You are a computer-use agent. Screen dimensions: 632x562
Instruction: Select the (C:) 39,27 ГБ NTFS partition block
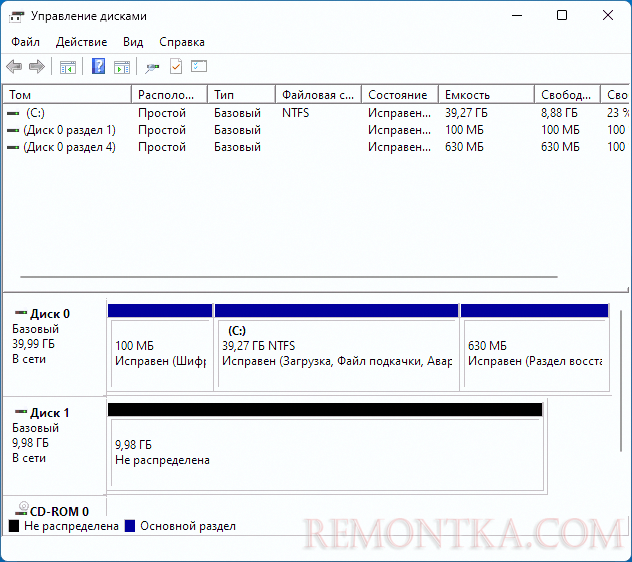coord(337,348)
